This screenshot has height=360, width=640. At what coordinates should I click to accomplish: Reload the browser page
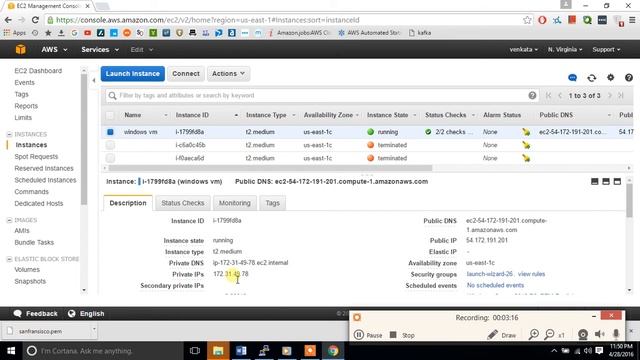click(35, 20)
